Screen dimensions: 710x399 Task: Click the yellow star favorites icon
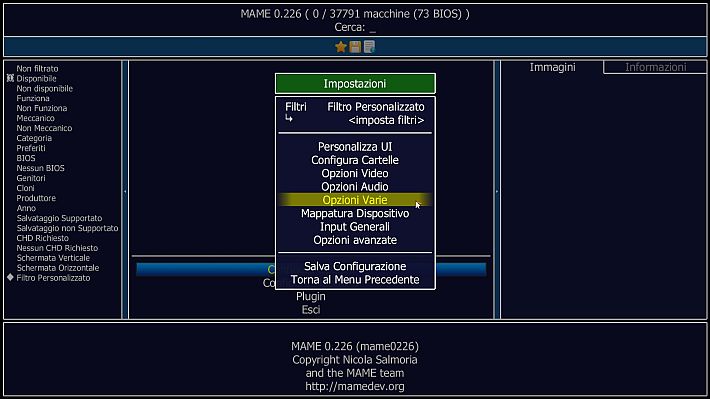(x=341, y=47)
